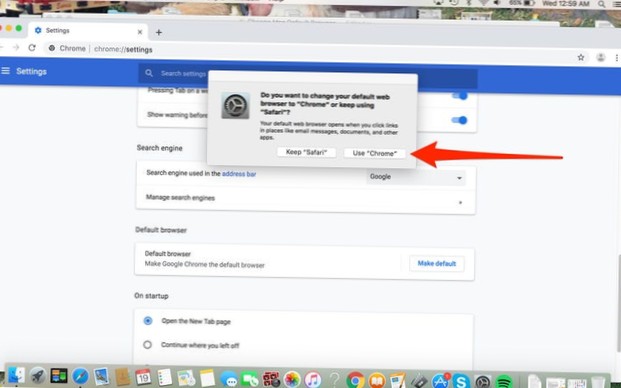The image size is (621, 388).
Task: Open Spotlight search in menu bar
Action: (602, 4)
